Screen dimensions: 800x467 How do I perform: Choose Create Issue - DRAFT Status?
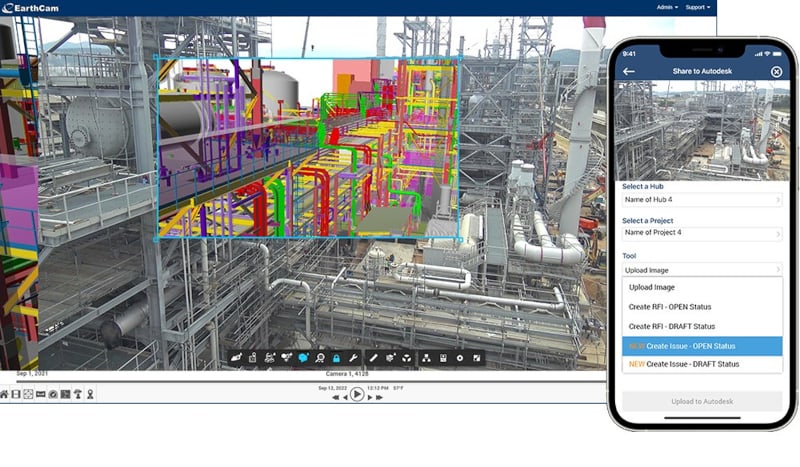tap(702, 364)
